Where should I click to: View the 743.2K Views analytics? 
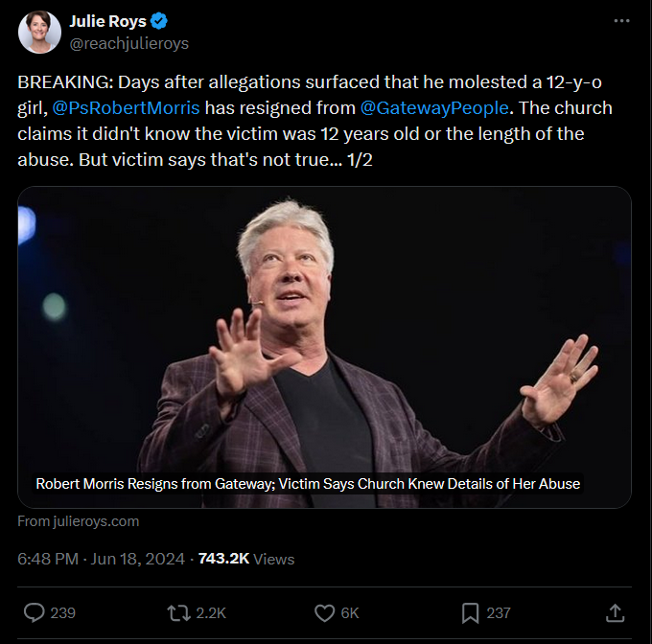click(x=245, y=559)
